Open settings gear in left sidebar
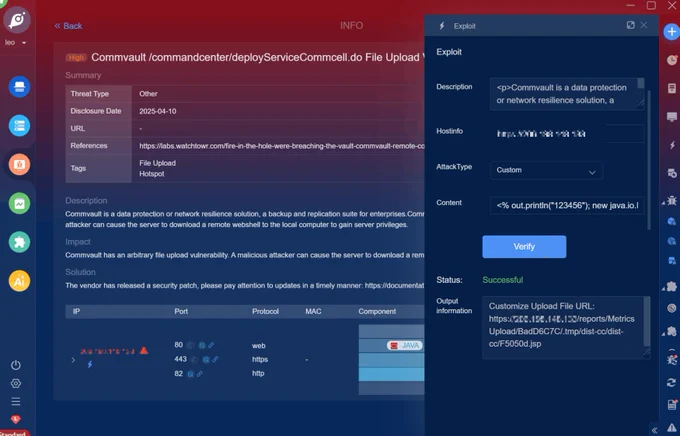This screenshot has width=680, height=436. point(16,383)
